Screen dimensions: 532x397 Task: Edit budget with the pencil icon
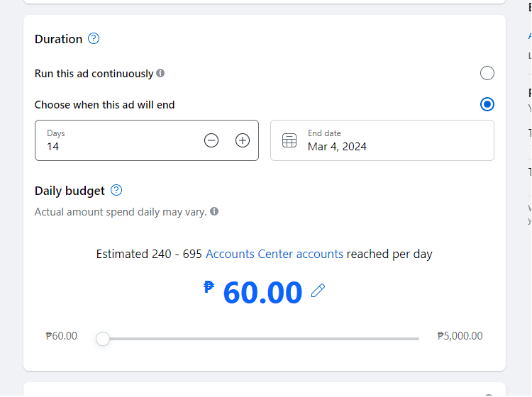[x=318, y=291]
